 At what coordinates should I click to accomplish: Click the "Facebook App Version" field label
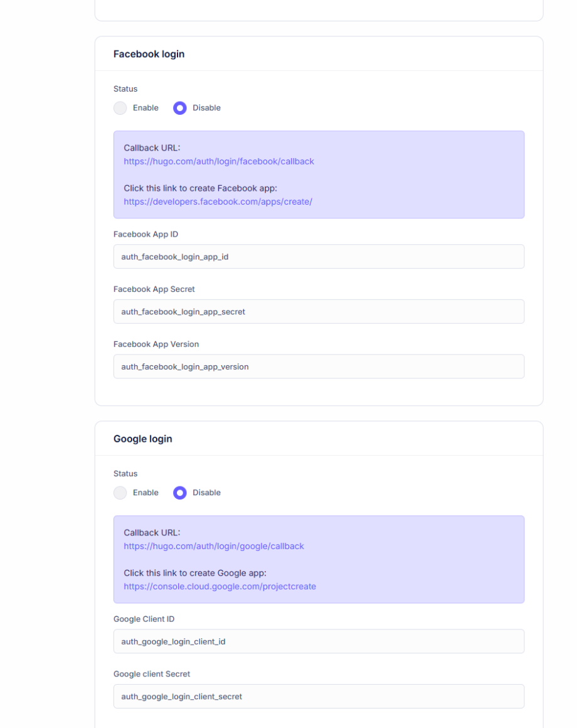pos(156,345)
